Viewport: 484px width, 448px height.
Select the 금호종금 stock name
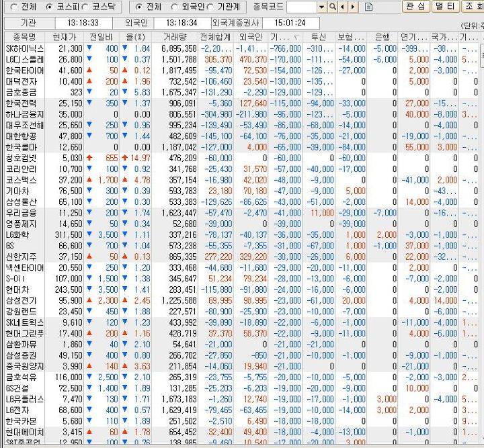22,93
